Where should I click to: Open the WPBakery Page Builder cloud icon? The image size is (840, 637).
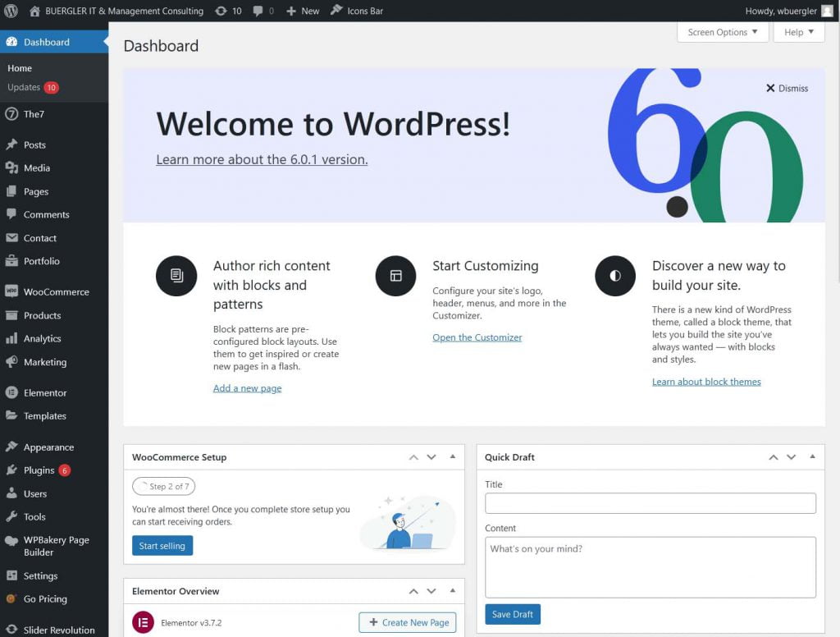(x=11, y=540)
